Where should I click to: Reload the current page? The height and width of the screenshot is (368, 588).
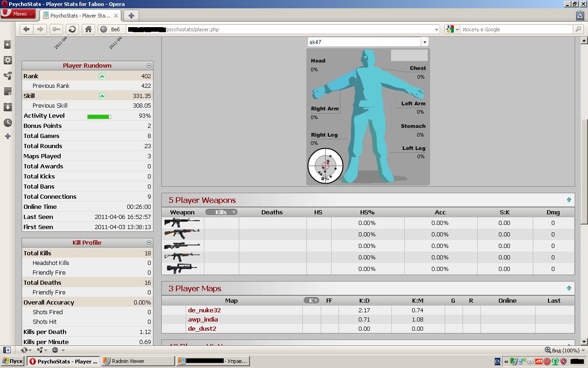click(x=72, y=29)
